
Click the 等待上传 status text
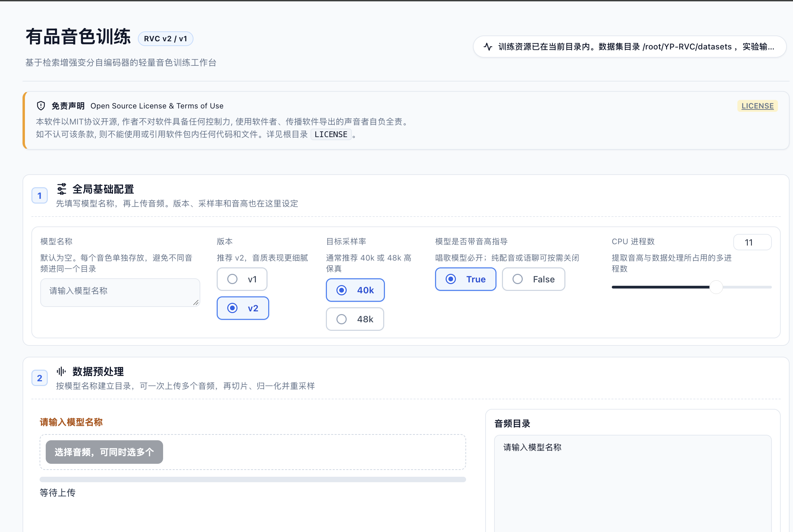point(58,493)
